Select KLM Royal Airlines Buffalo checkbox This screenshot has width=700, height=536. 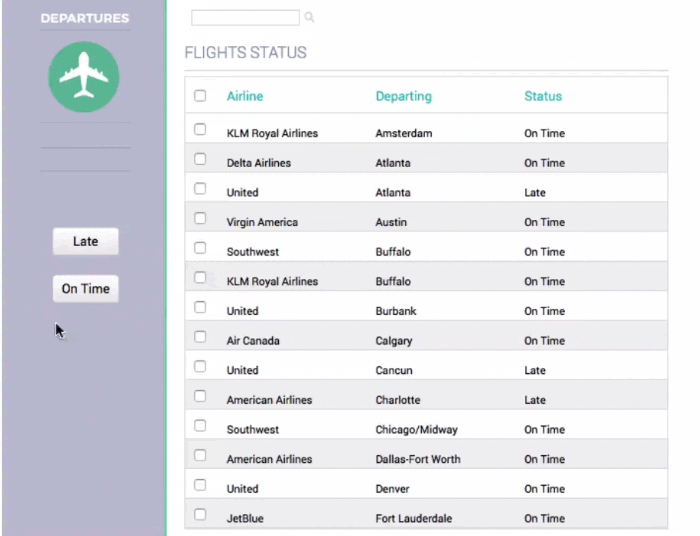pos(200,278)
